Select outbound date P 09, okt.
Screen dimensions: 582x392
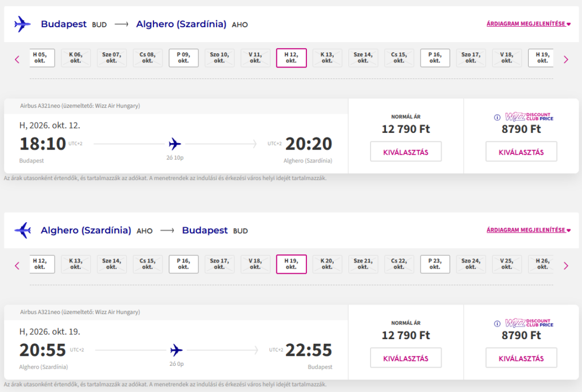(184, 58)
